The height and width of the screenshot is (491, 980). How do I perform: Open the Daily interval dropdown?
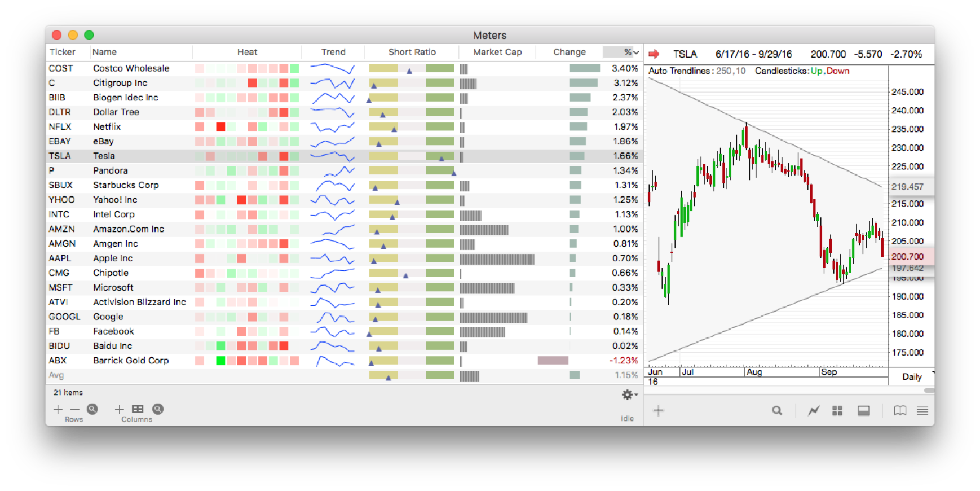pos(914,376)
